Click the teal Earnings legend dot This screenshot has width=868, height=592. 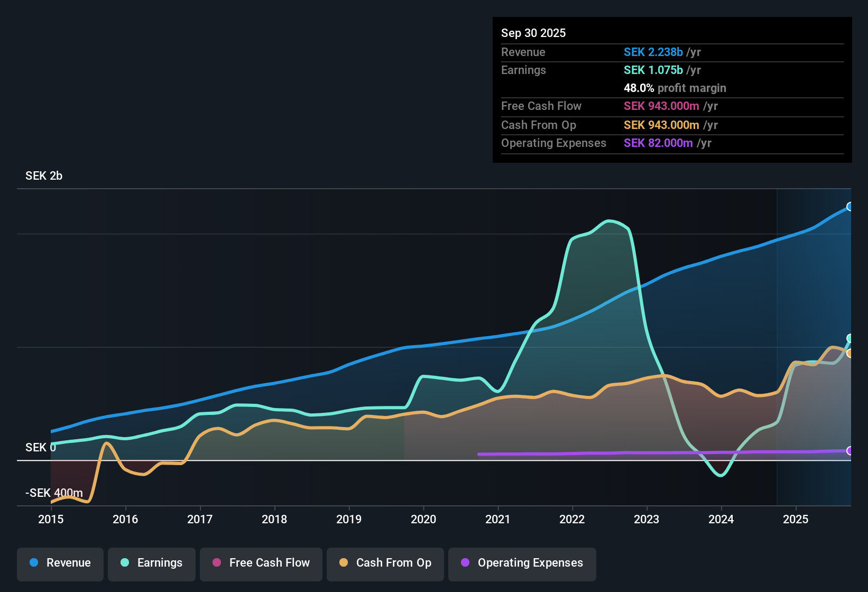125,563
